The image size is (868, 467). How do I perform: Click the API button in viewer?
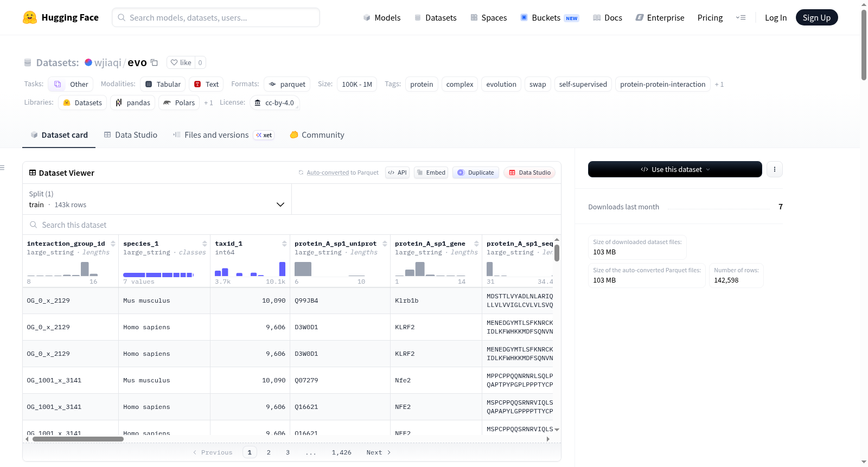coord(397,172)
